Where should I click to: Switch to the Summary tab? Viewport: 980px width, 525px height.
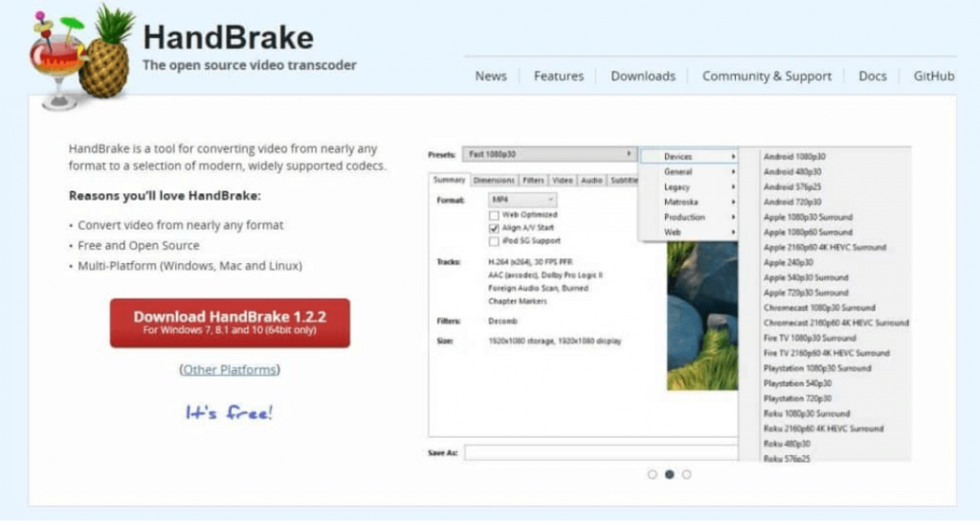(x=449, y=180)
